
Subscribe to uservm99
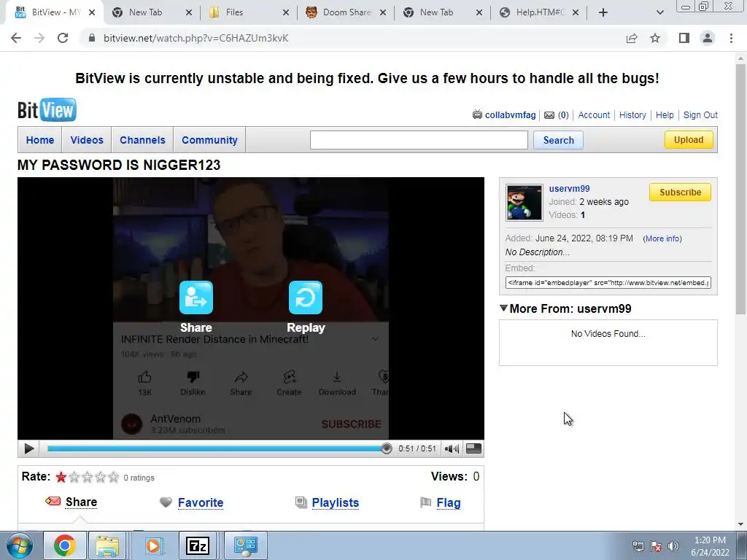(x=680, y=192)
